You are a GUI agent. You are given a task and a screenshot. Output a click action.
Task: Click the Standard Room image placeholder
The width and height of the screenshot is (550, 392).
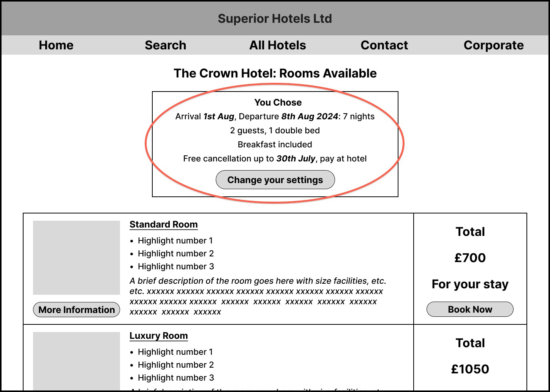pos(76,258)
